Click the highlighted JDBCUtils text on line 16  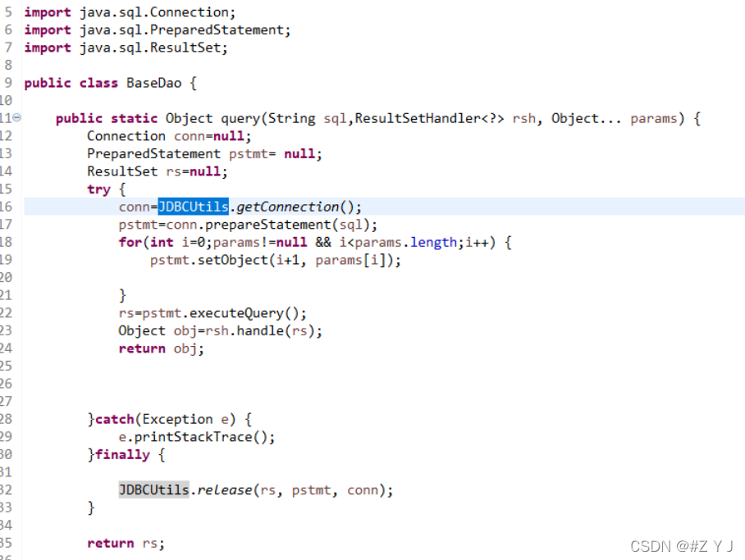coord(193,207)
